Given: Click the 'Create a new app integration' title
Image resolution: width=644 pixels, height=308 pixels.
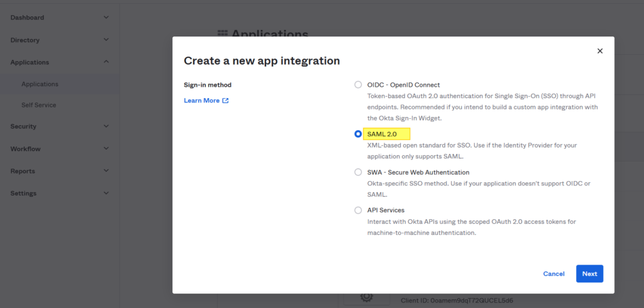Looking at the screenshot, I should coord(262,61).
